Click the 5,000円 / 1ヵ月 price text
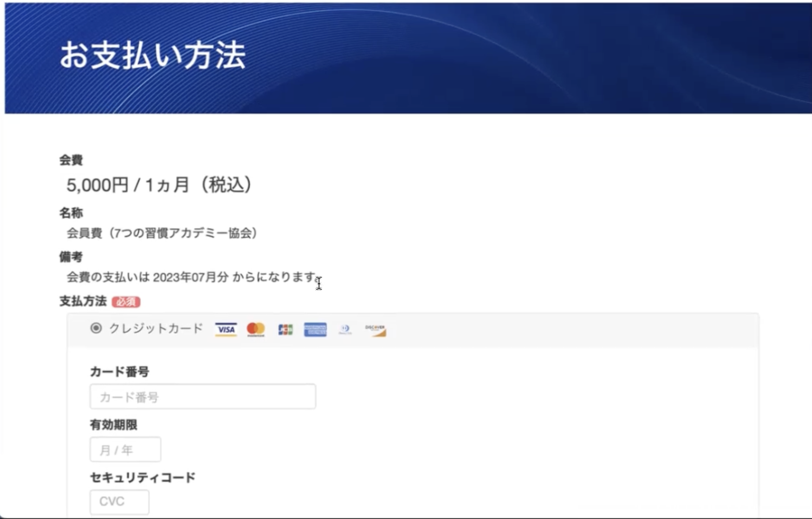 [159, 185]
